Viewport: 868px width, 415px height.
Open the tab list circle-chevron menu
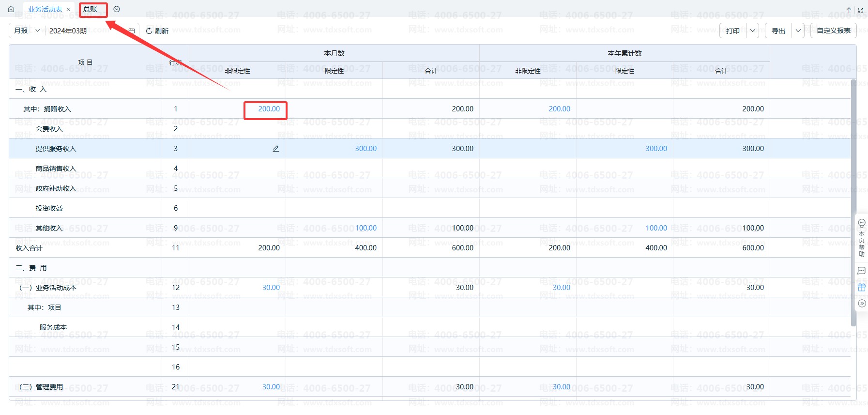point(117,9)
